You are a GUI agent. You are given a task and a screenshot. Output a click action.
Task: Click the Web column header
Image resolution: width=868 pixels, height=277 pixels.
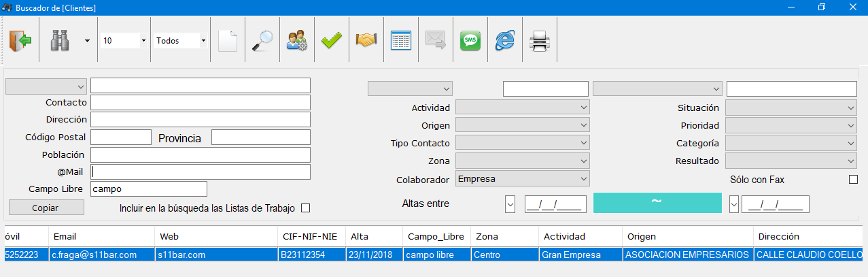point(215,236)
